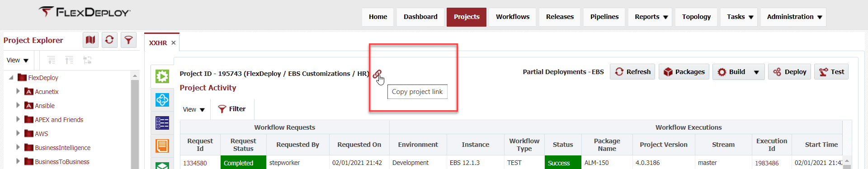Select the orange document side tab icon
Image resolution: width=868 pixels, height=169 pixels.
click(x=162, y=146)
